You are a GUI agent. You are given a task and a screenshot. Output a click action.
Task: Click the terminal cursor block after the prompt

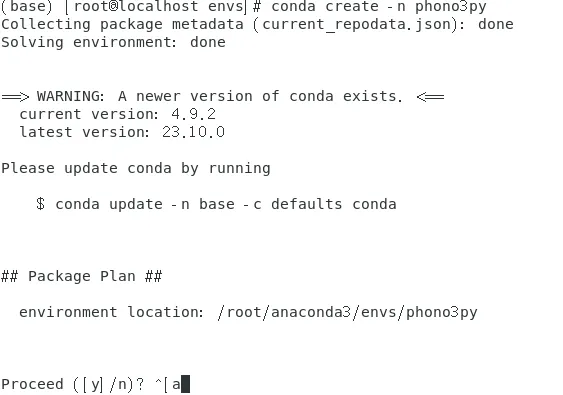(x=185, y=384)
